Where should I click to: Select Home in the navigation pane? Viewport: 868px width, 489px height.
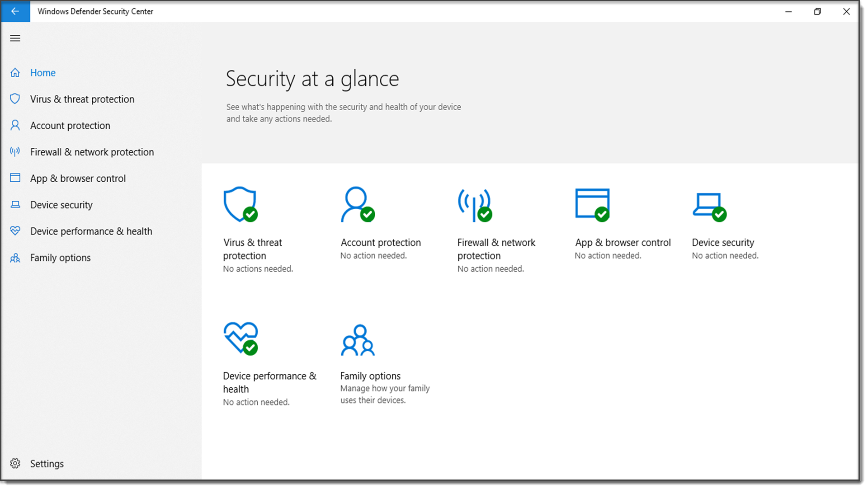(43, 73)
